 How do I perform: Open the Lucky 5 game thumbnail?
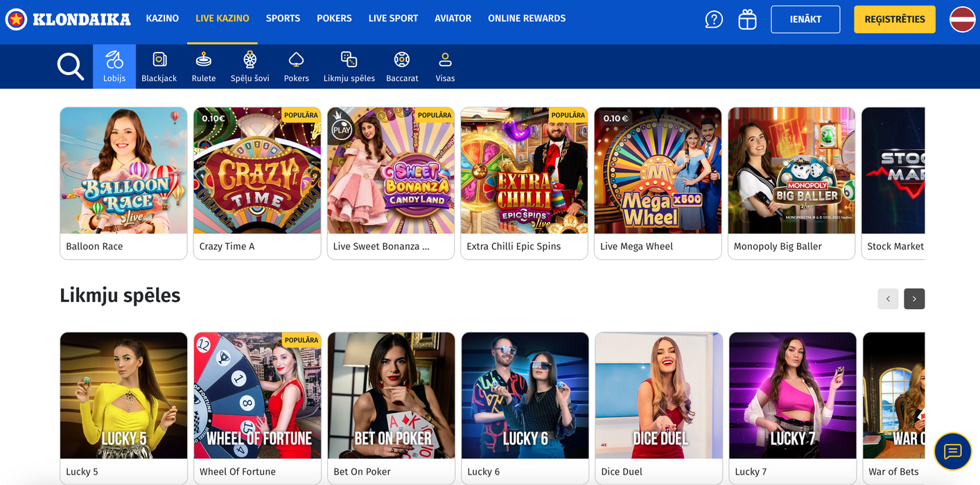pos(123,396)
